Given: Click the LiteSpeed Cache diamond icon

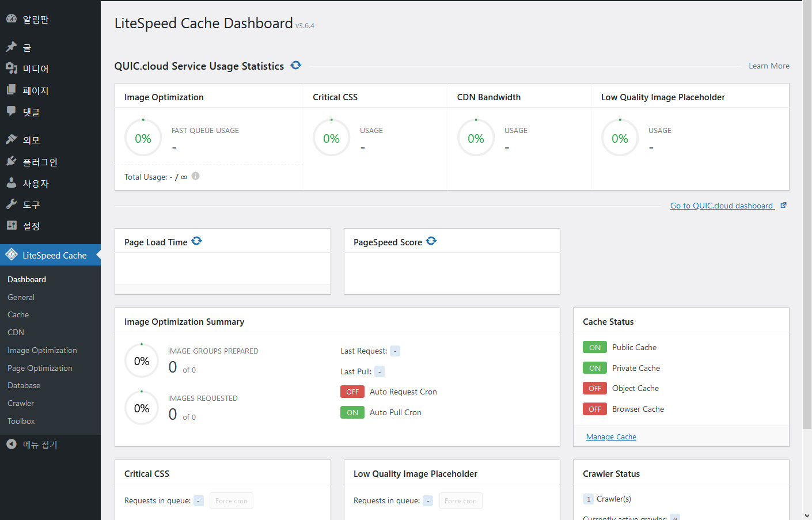Looking at the screenshot, I should click(12, 255).
